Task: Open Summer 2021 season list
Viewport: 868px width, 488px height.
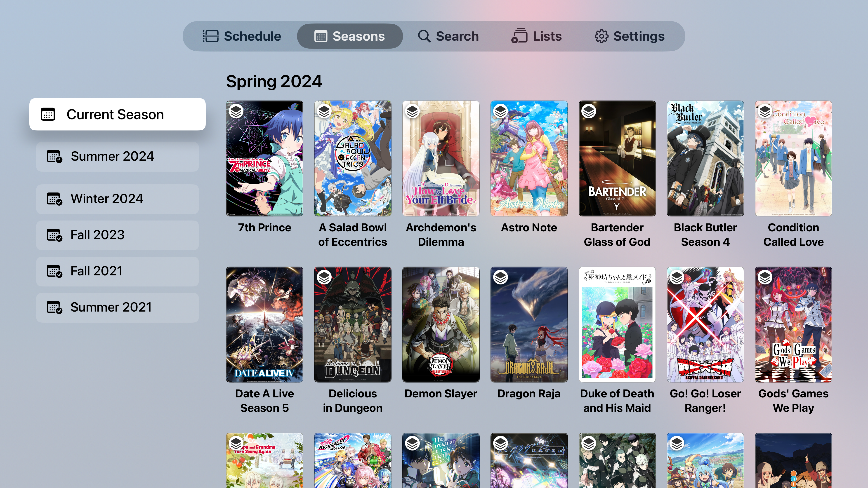Action: [x=118, y=307]
